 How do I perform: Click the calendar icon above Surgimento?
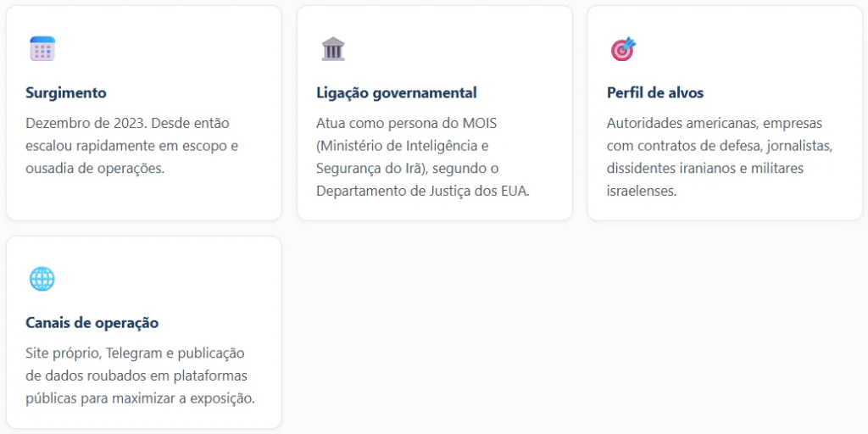(x=42, y=48)
